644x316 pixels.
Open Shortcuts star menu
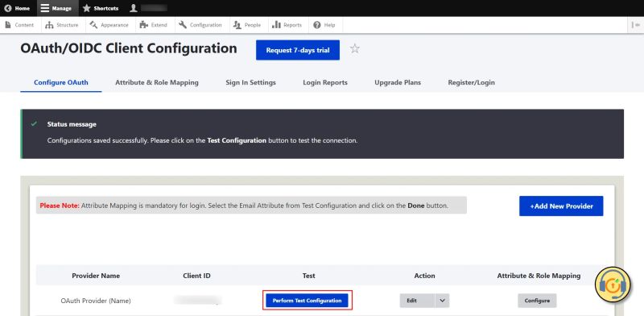(x=101, y=8)
